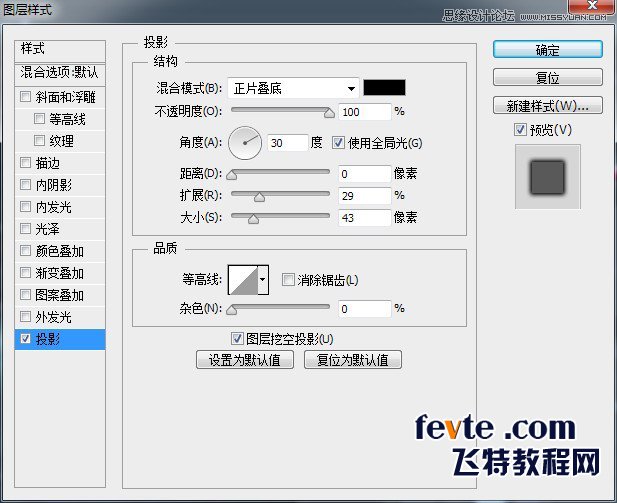
Task: Open the black shadow color swatch
Action: click(384, 88)
